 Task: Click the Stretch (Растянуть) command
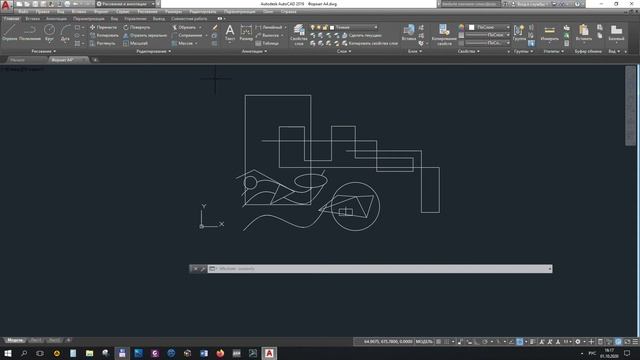tap(102, 43)
